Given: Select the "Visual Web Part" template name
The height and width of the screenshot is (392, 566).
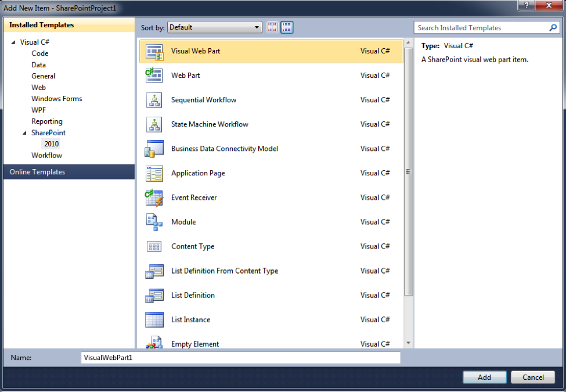Looking at the screenshot, I should coord(196,51).
